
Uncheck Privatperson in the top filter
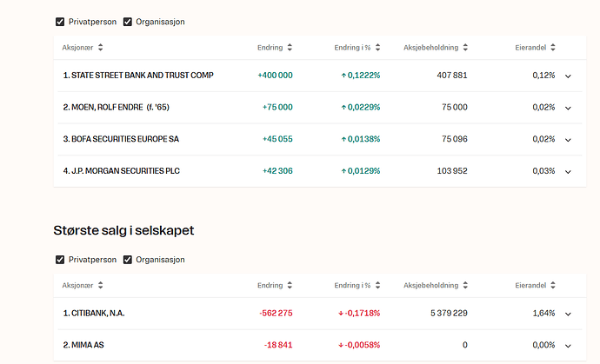tap(60, 22)
